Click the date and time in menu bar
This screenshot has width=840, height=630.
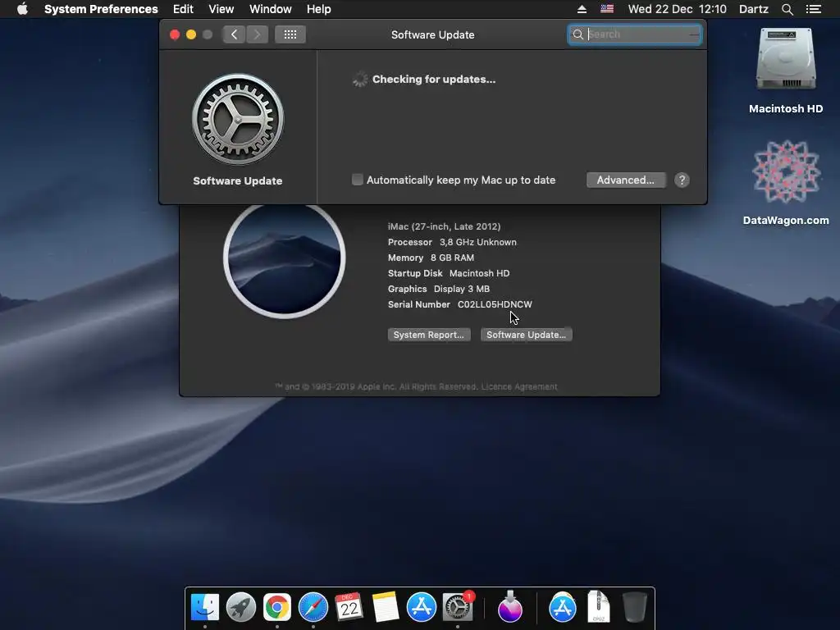coord(677,9)
